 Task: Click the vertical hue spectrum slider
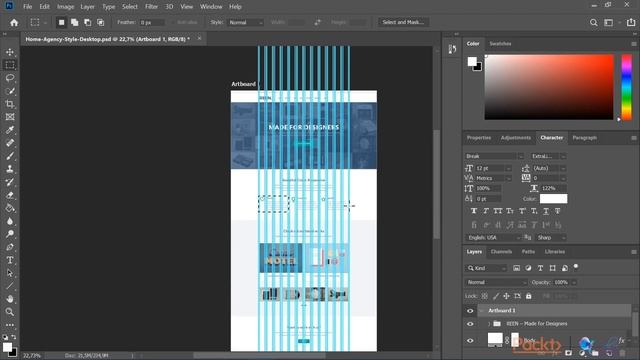coord(627,87)
